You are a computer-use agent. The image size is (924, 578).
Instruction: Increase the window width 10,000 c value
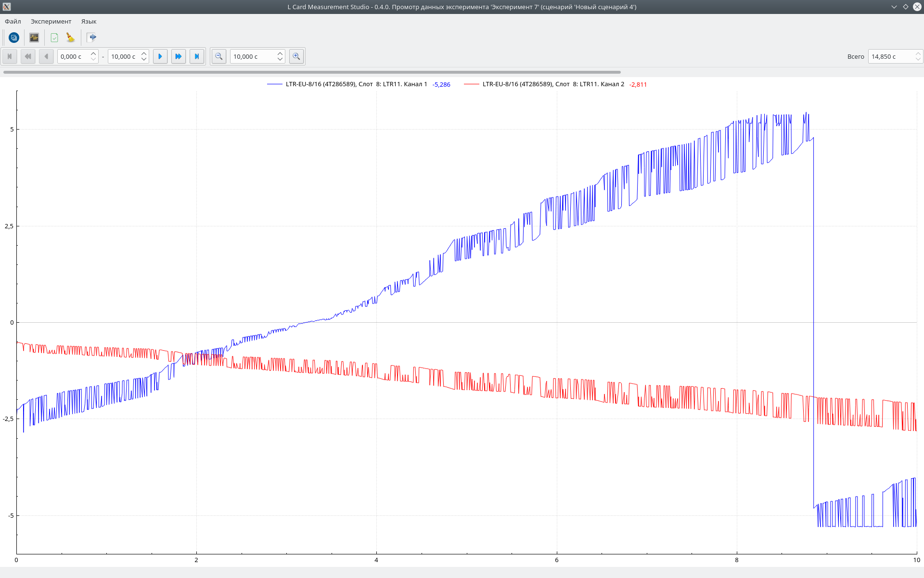click(x=280, y=53)
